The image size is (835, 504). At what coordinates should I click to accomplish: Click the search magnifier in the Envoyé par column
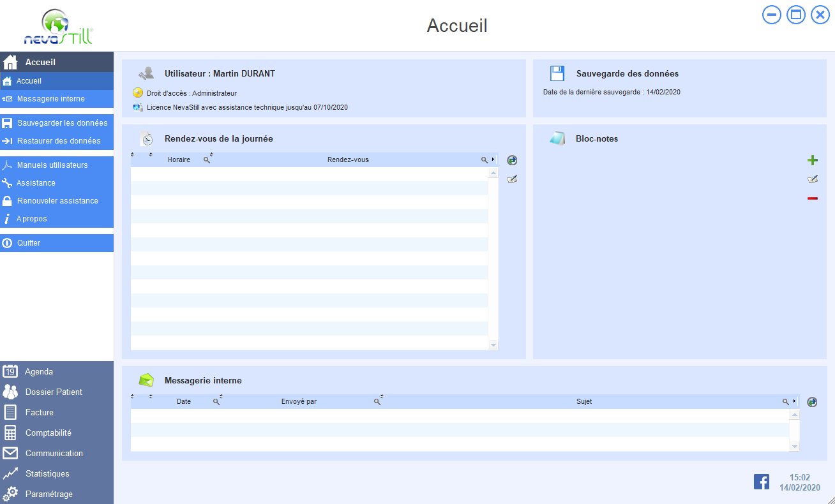pyautogui.click(x=377, y=402)
